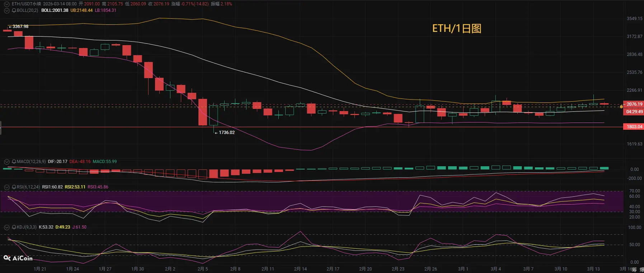Click the 2月 23 date label

pyautogui.click(x=398, y=269)
